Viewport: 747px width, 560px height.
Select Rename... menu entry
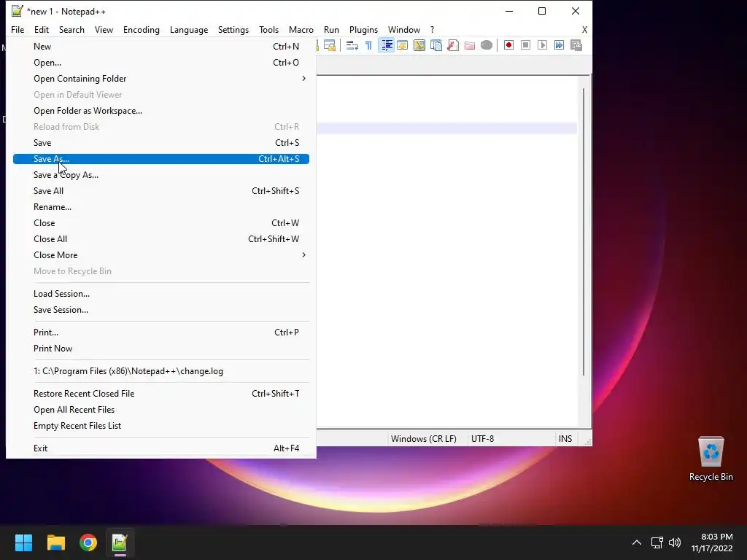(x=161, y=206)
